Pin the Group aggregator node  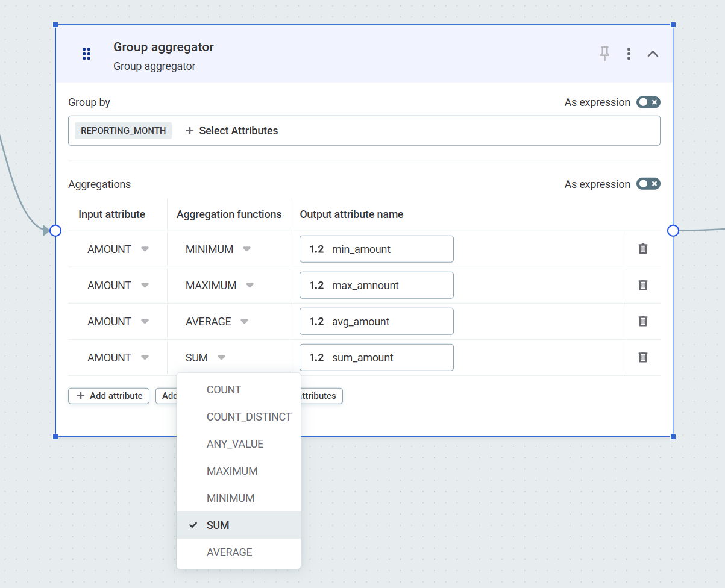pyautogui.click(x=604, y=54)
